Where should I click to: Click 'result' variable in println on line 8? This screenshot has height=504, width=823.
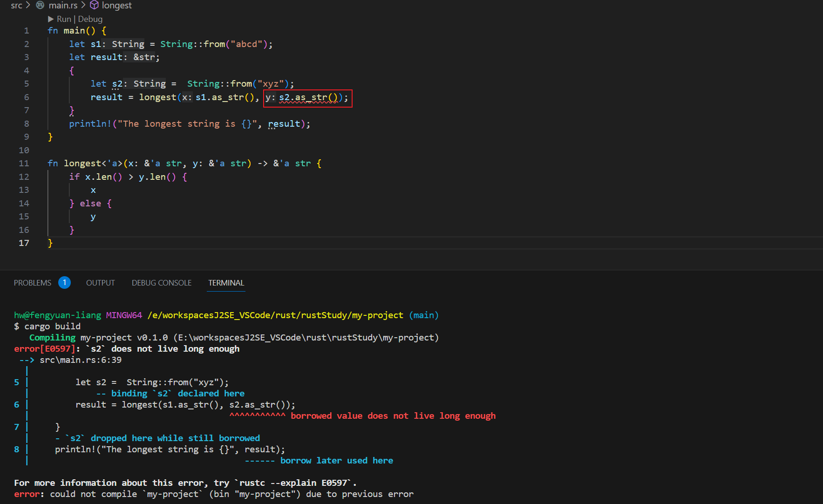coord(284,124)
